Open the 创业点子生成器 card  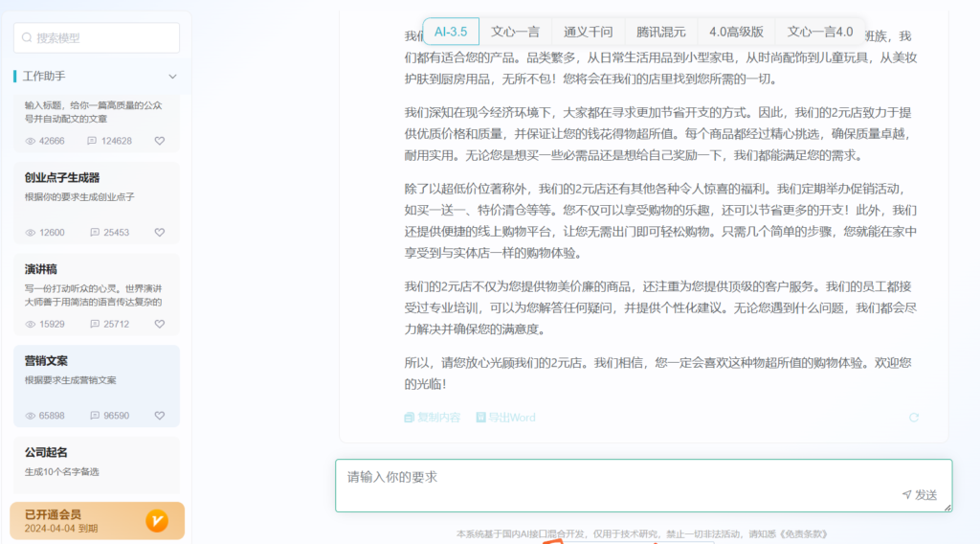[x=97, y=203]
